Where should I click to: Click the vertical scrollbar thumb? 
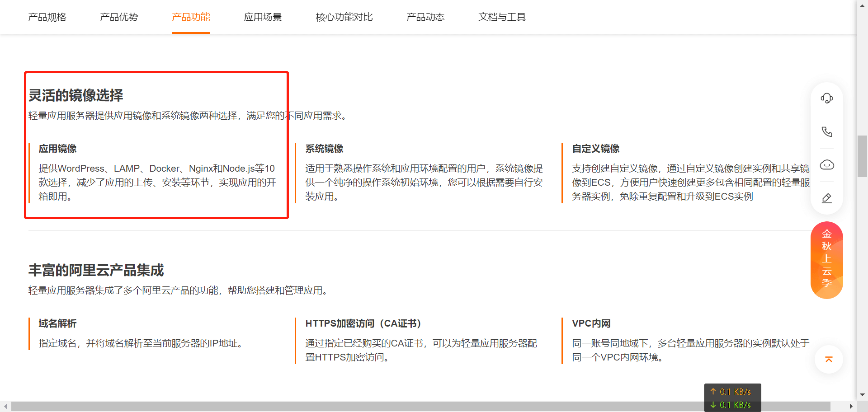(x=862, y=156)
